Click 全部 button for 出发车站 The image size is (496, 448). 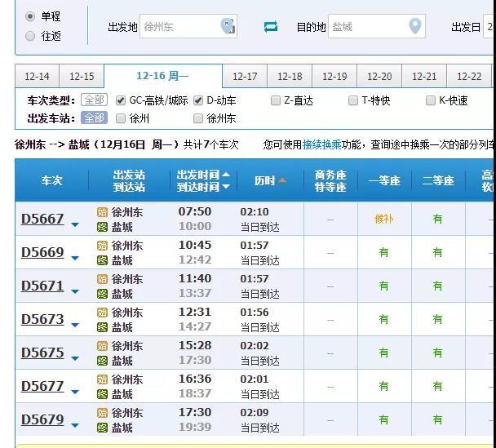click(x=95, y=118)
